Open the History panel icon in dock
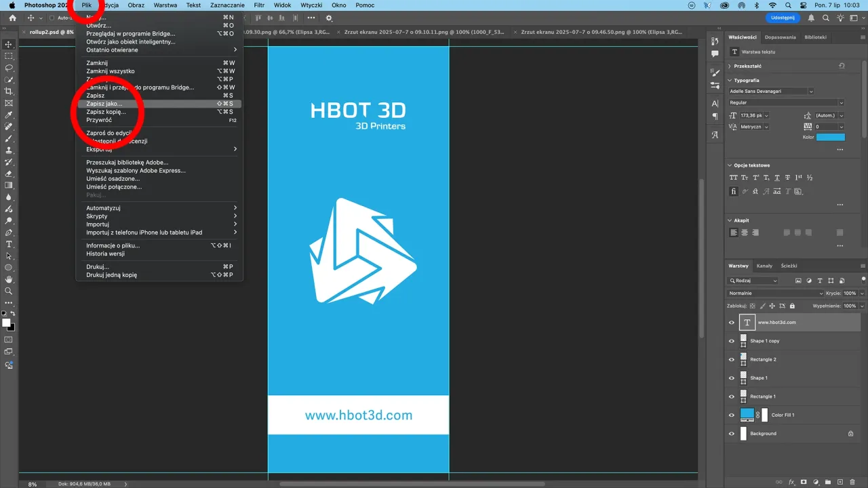This screenshot has width=868, height=488. tap(715, 41)
